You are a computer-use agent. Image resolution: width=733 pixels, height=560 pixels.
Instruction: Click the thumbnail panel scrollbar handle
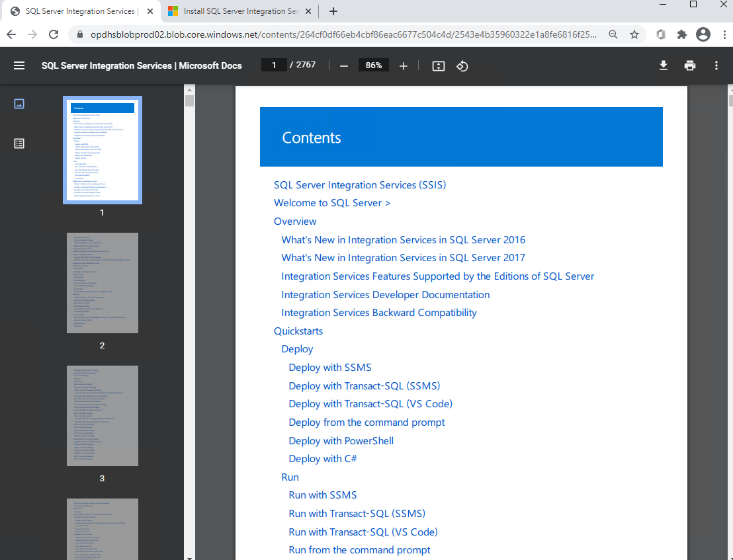pos(189,101)
